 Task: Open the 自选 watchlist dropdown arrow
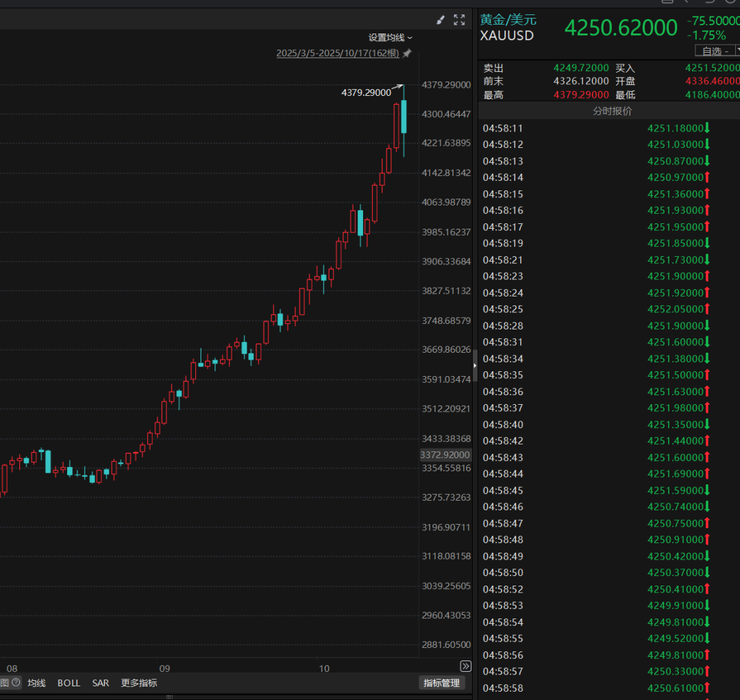point(737,51)
